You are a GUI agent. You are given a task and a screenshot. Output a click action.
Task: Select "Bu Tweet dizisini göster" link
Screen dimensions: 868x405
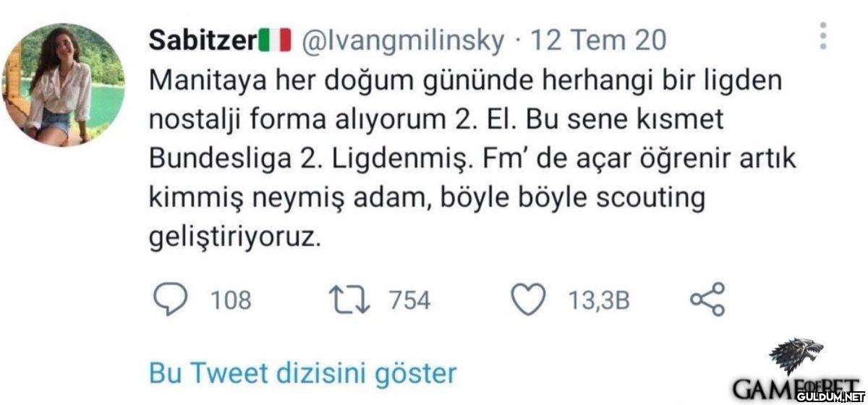coord(302,373)
